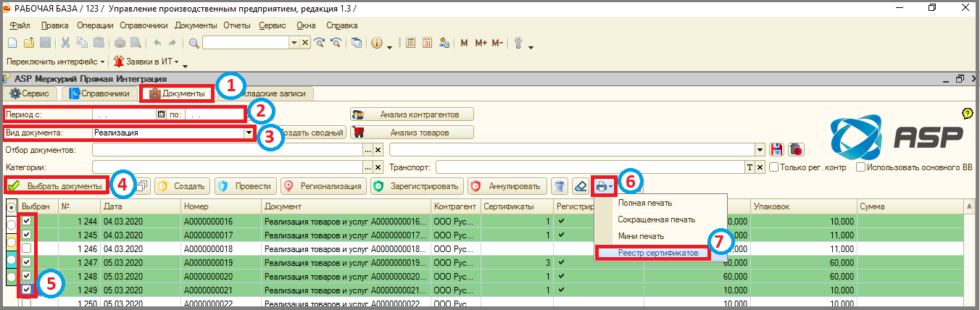
Task: Click 'Выбрать документы' button
Action: [57, 186]
